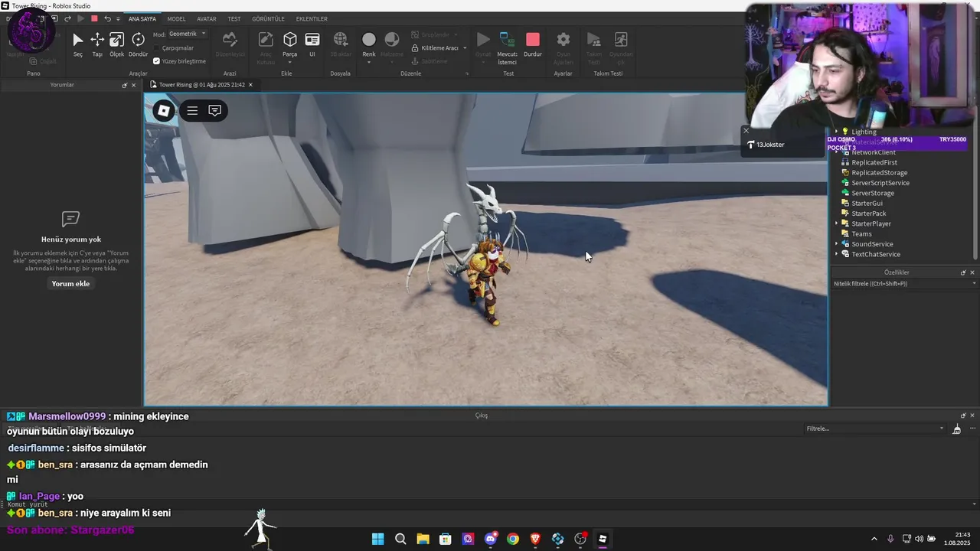Screen dimensions: 980x551
Task: Undock the Çıkış output panel
Action: point(963,416)
